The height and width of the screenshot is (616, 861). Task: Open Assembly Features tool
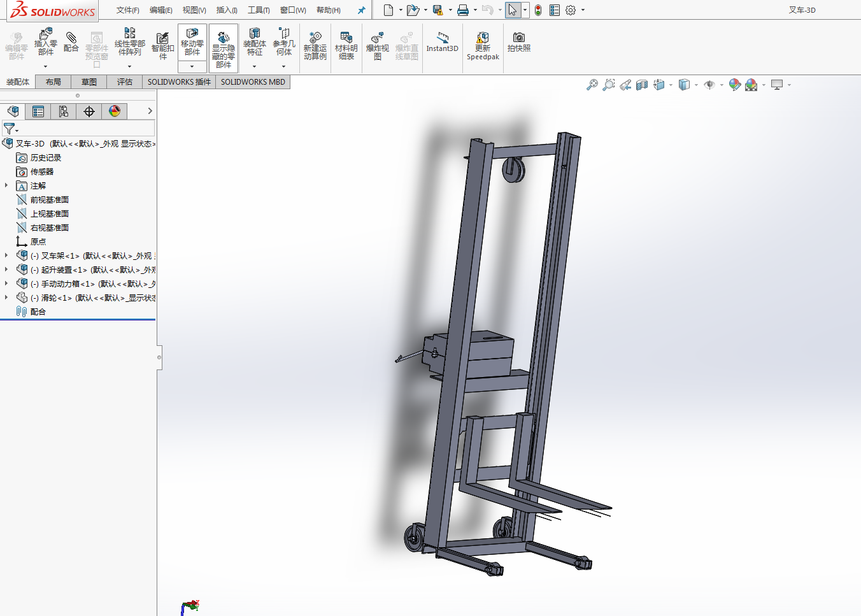coord(255,42)
